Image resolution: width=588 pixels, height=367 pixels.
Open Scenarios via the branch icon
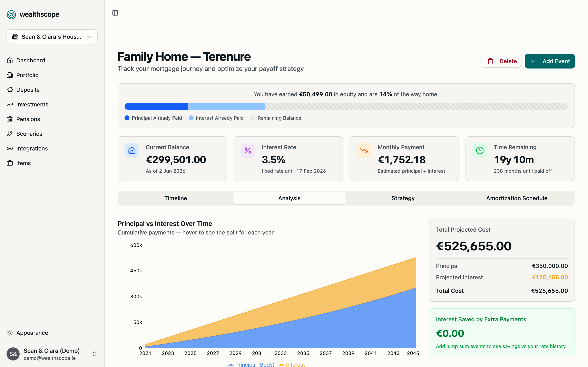coord(10,134)
